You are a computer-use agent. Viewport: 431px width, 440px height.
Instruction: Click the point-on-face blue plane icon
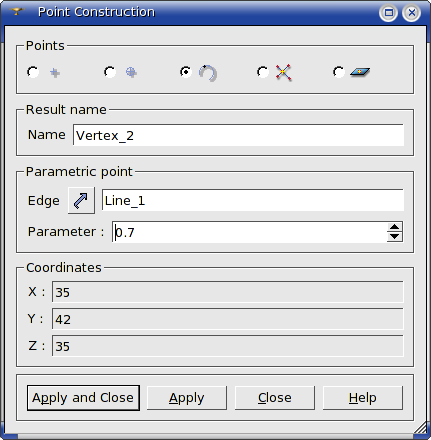(x=360, y=72)
